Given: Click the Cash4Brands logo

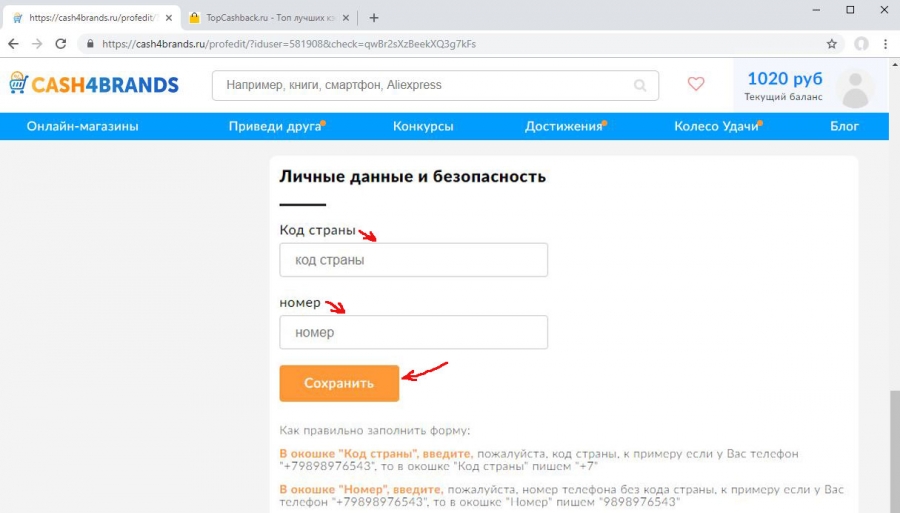Looking at the screenshot, I should 94,84.
